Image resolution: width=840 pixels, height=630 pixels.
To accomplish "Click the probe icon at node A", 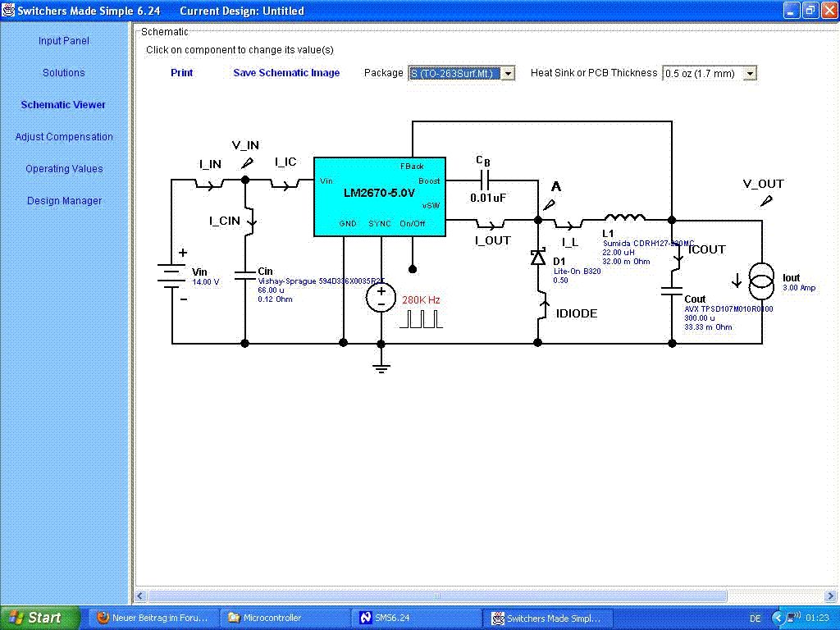I will pos(549,204).
